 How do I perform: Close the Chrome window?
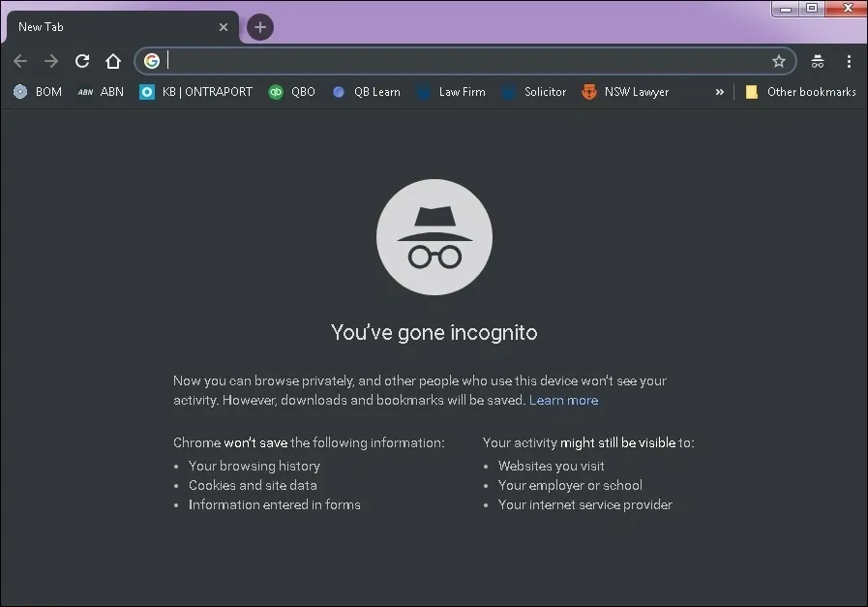[x=847, y=9]
